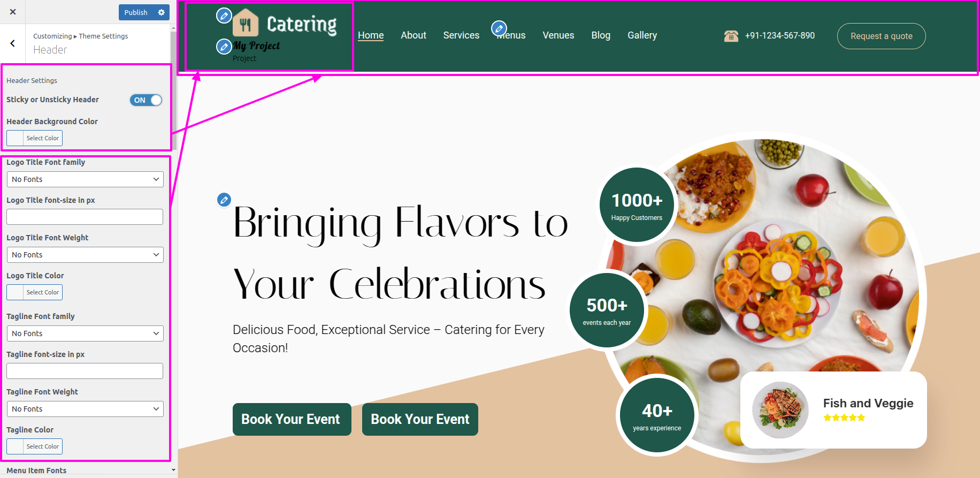Close the Customizer with the X icon
This screenshot has width=980, height=478.
click(13, 12)
